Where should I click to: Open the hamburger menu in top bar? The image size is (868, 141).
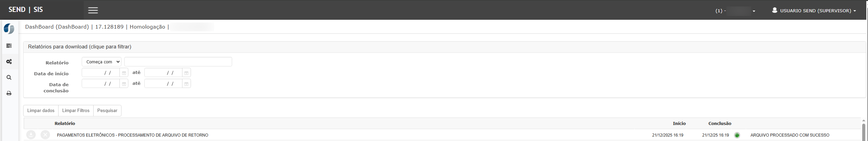click(93, 10)
